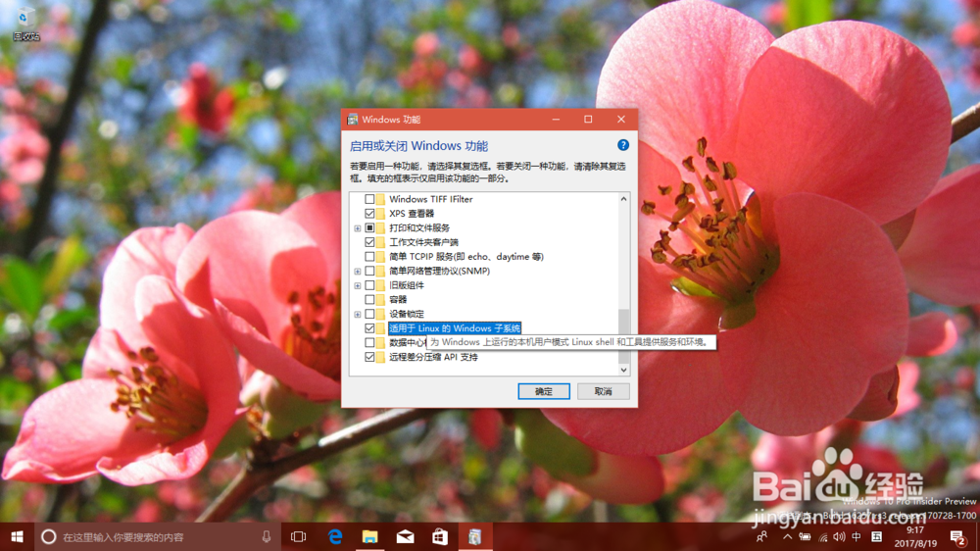Check the 设备锁定 checkbox
Viewport: 980px width, 551px height.
369,314
